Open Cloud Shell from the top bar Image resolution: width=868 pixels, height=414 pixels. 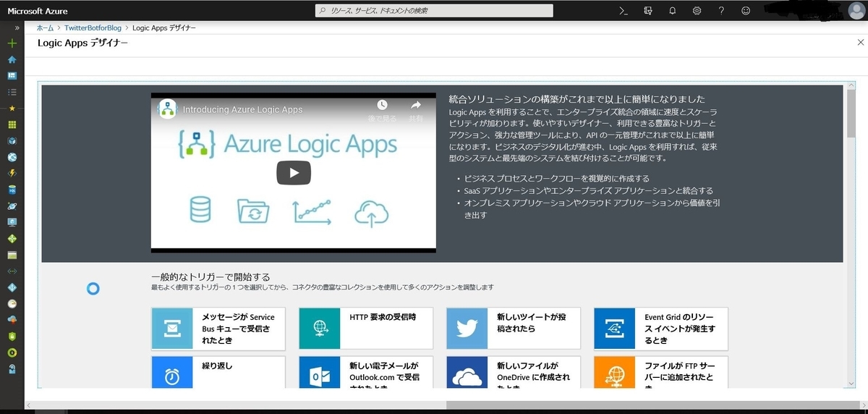pos(622,10)
